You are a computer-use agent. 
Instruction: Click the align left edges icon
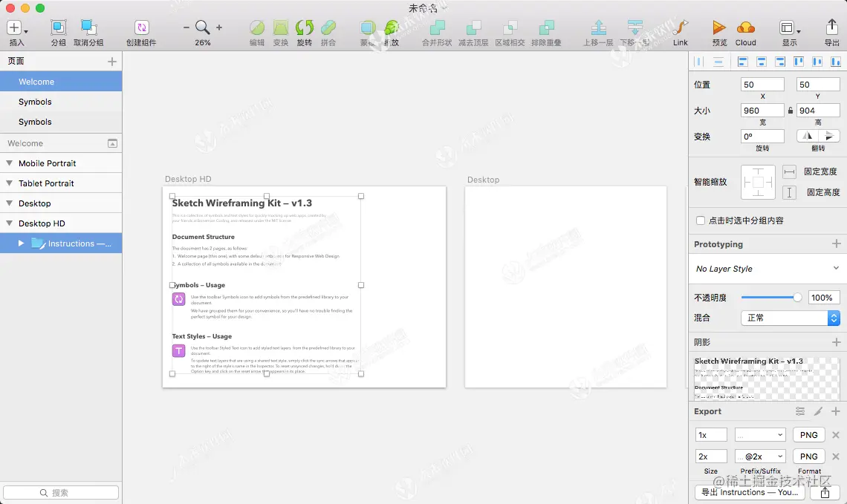pyautogui.click(x=743, y=62)
